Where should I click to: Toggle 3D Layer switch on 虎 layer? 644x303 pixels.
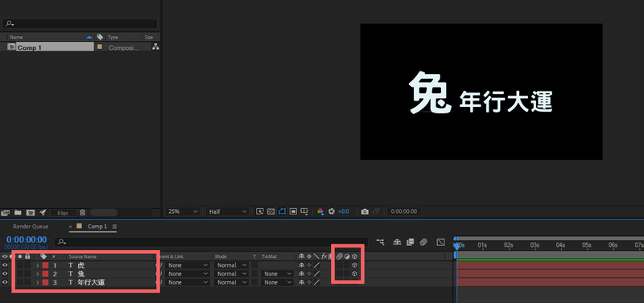pyautogui.click(x=354, y=265)
